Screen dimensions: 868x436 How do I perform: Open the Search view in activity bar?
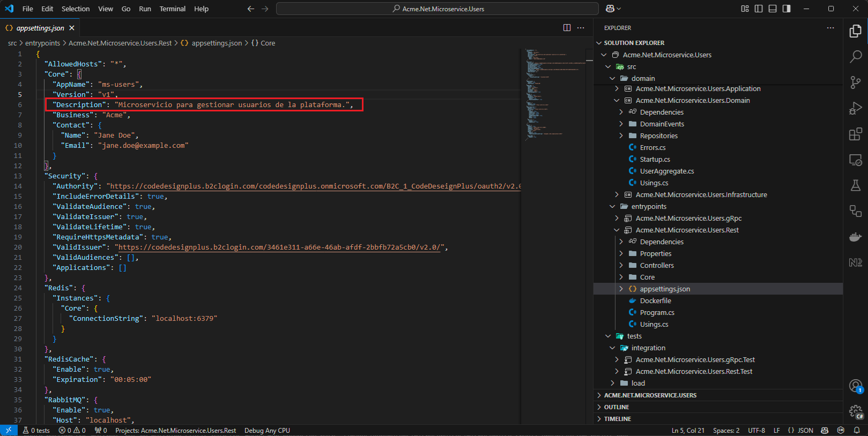coord(856,56)
